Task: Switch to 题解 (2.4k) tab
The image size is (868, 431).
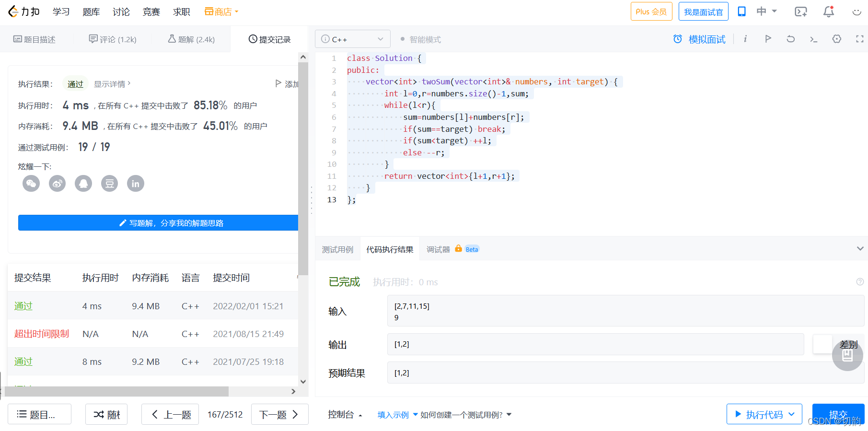Action: (191, 39)
